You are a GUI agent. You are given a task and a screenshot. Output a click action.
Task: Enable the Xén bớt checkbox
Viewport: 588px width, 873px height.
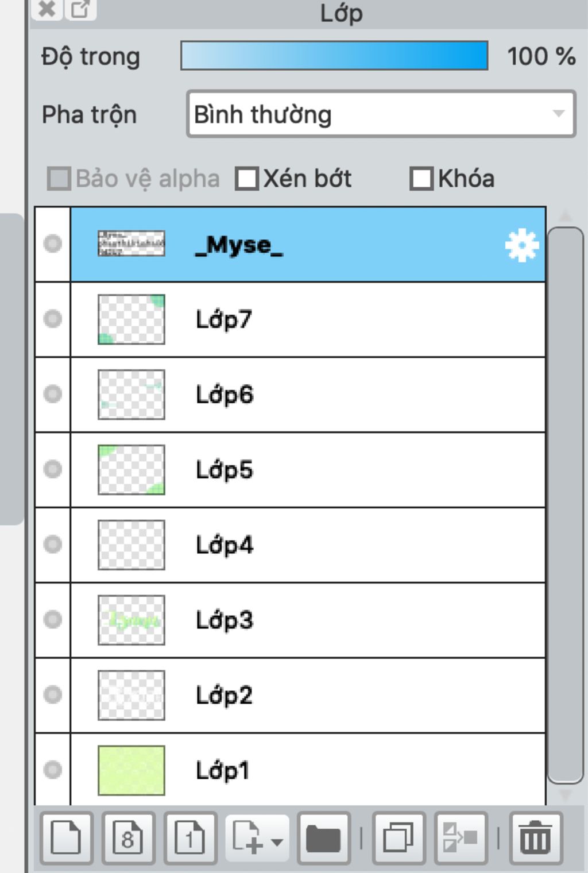click(247, 179)
